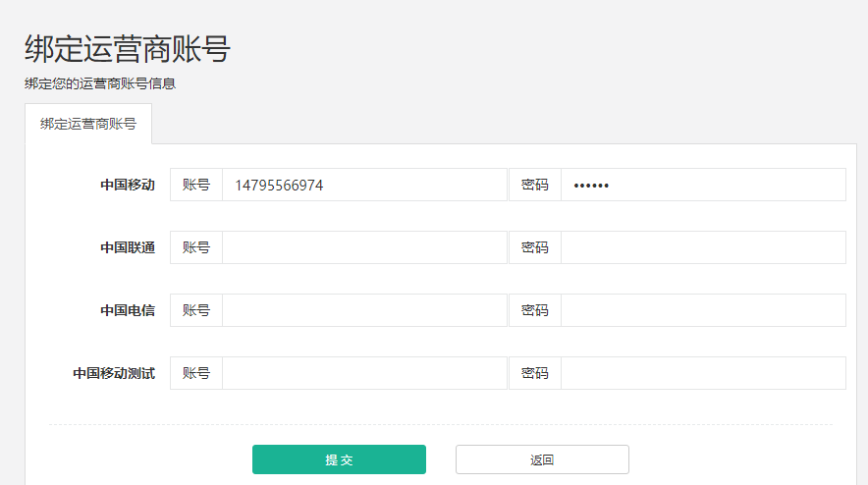
Task: Click the 绑定运营商账号 page heading
Action: click(x=128, y=49)
